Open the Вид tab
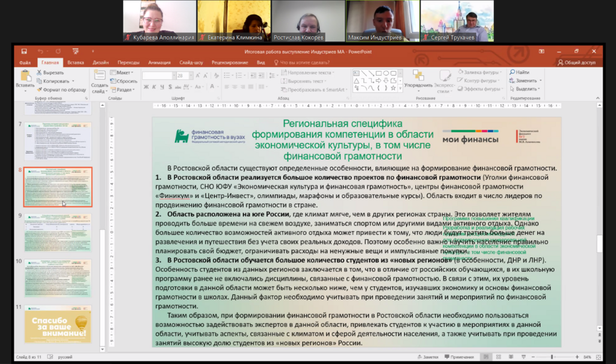This screenshot has height=364, width=616. tap(261, 63)
